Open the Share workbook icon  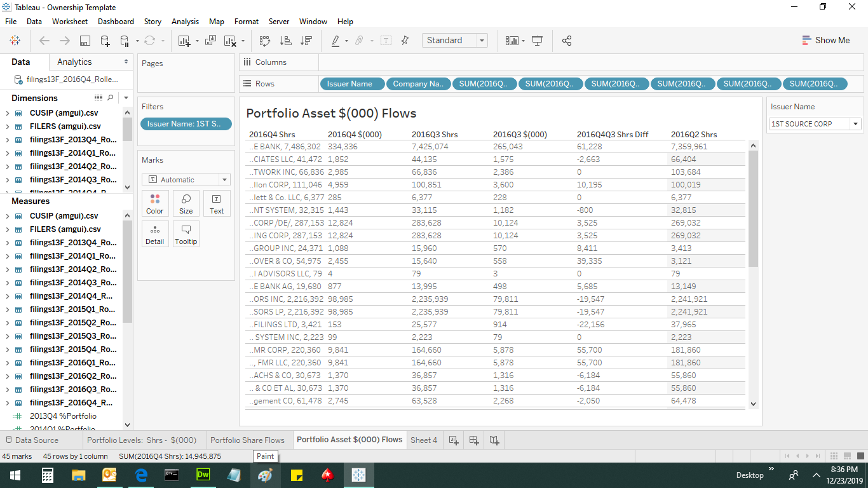[x=567, y=41]
